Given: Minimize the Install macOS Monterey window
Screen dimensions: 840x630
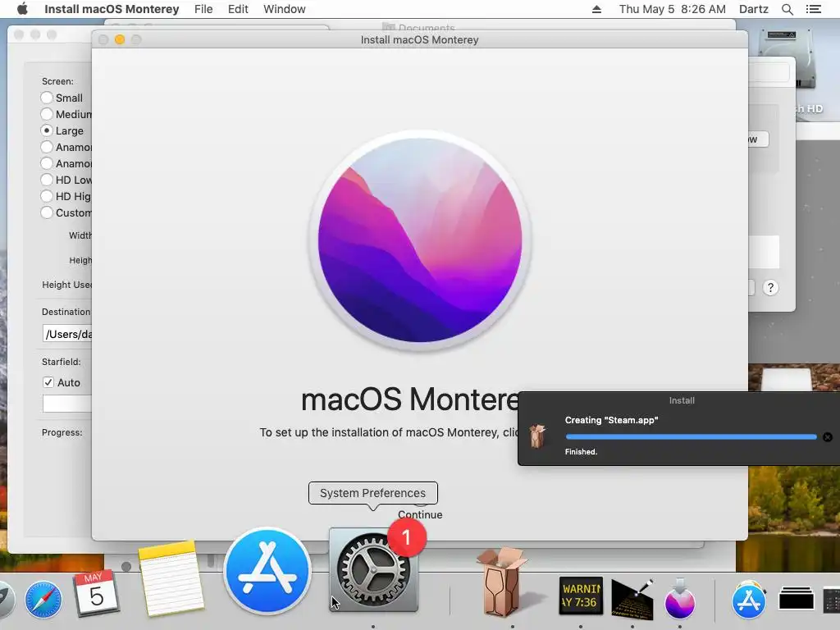Looking at the screenshot, I should pos(120,39).
